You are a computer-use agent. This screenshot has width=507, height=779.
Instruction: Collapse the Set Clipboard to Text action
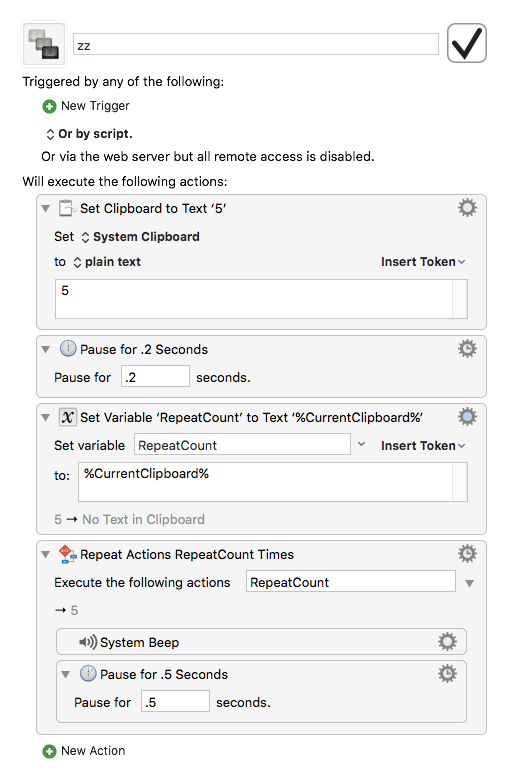[x=46, y=209]
